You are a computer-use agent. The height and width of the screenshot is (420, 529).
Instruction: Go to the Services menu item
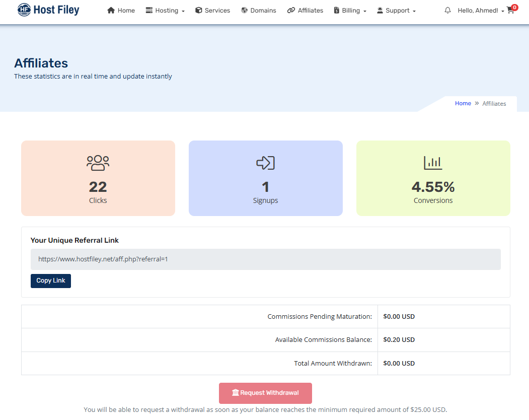point(217,11)
